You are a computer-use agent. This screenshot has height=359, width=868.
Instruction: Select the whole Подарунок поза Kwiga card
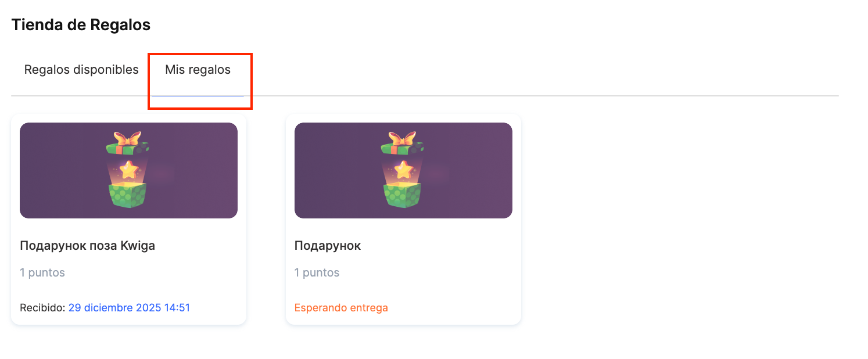click(x=128, y=219)
